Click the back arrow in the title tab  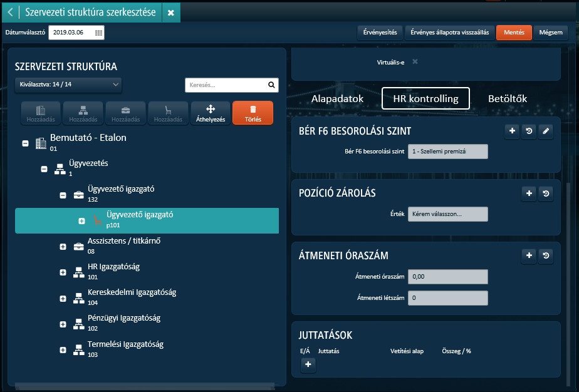(x=10, y=13)
